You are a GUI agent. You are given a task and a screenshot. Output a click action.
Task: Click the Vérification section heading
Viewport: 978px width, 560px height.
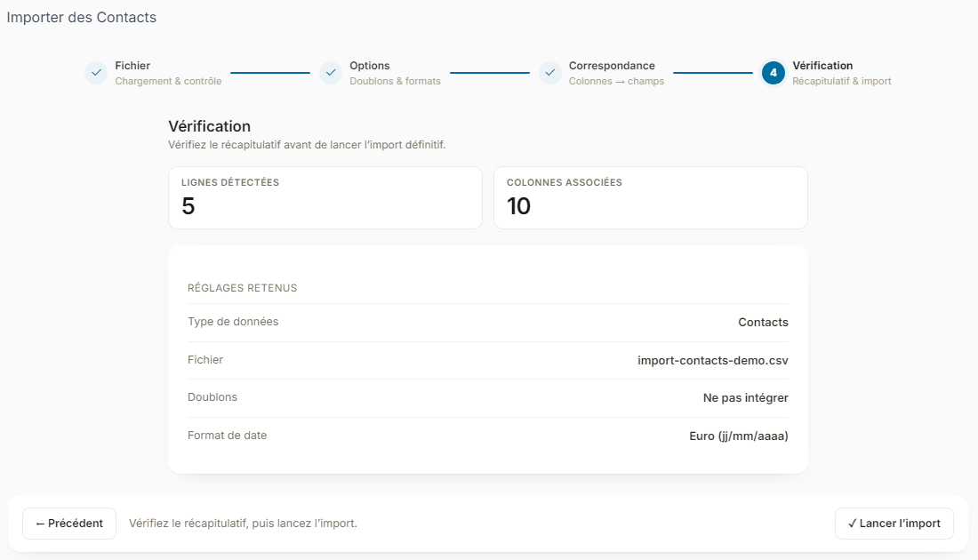click(x=210, y=126)
